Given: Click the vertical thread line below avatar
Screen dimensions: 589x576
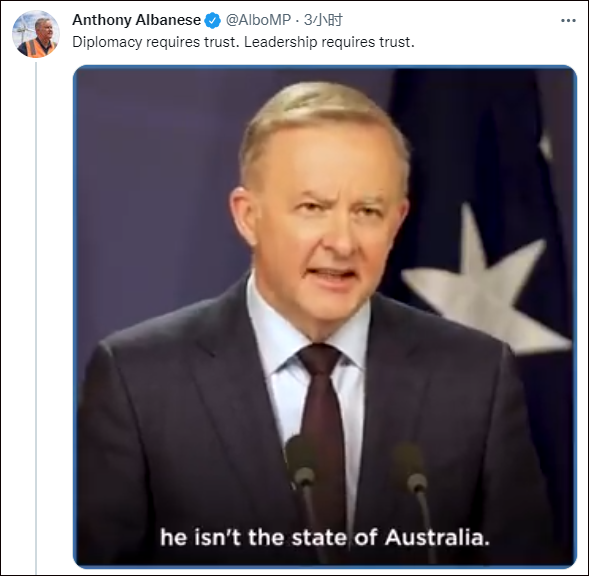Looking at the screenshot, I should tap(36, 317).
